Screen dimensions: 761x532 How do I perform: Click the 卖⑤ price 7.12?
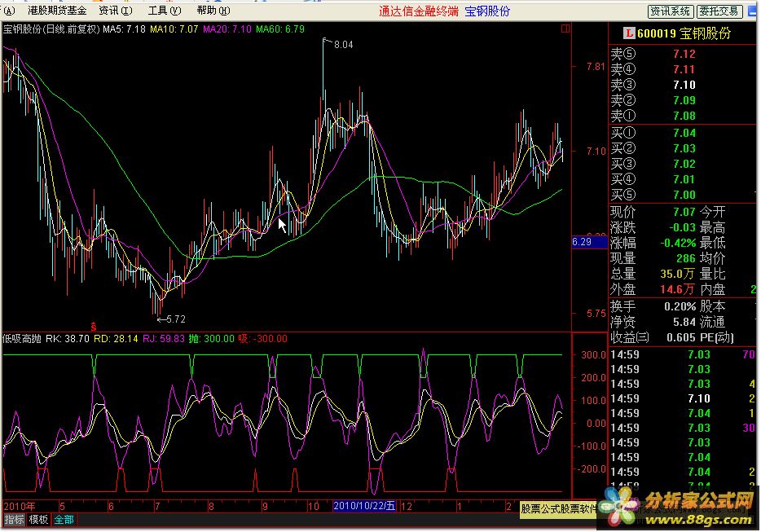684,54
